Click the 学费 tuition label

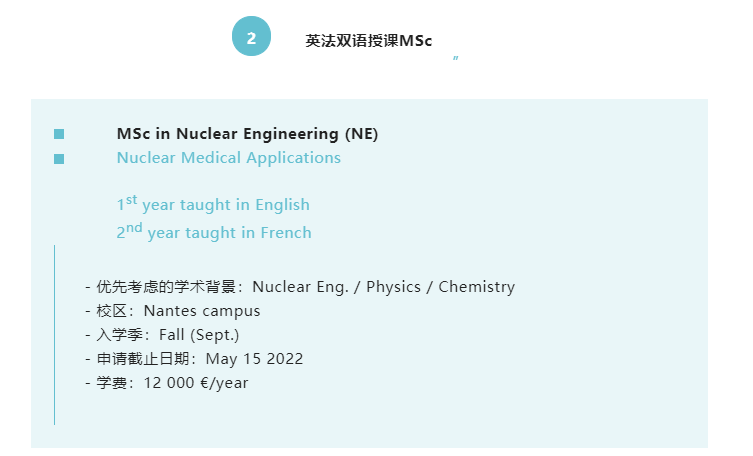pyautogui.click(x=111, y=383)
